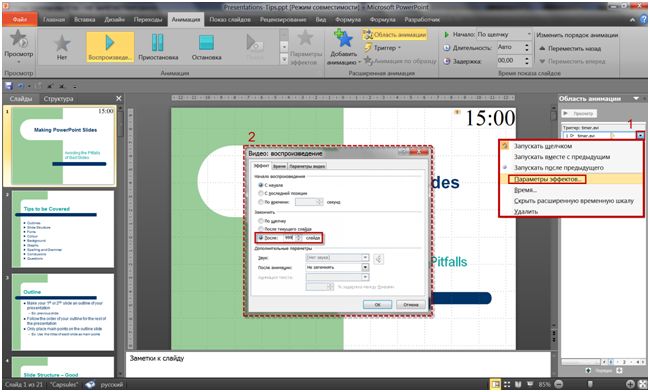Image resolution: width=650 pixels, height=392 pixels.
Task: Toggle Область анимации pane button
Action: (x=395, y=35)
